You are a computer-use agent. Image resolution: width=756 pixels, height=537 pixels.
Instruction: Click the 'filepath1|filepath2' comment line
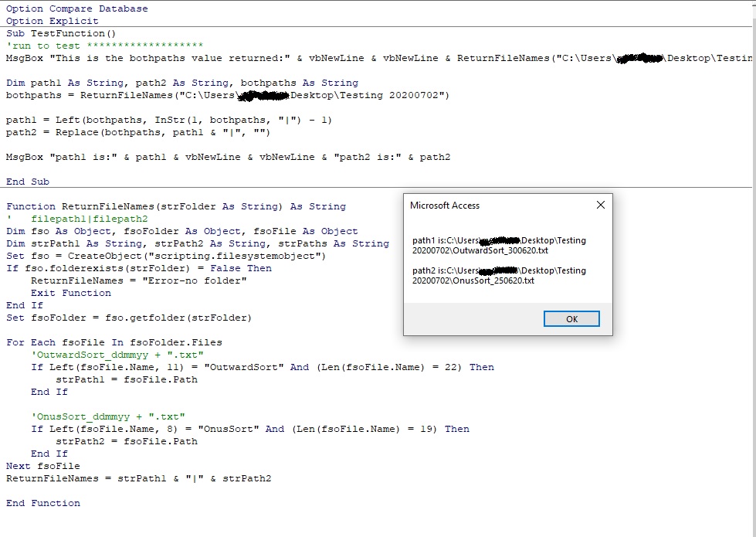pos(77,219)
